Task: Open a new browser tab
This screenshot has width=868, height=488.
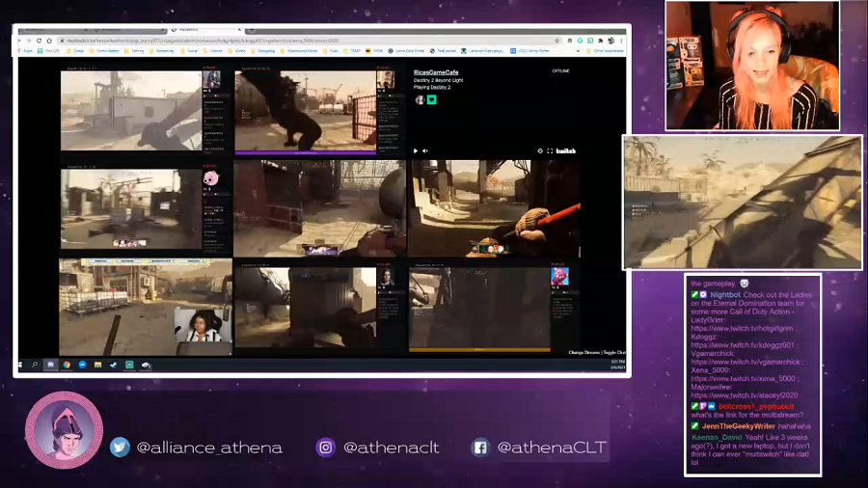Action: 252,29
